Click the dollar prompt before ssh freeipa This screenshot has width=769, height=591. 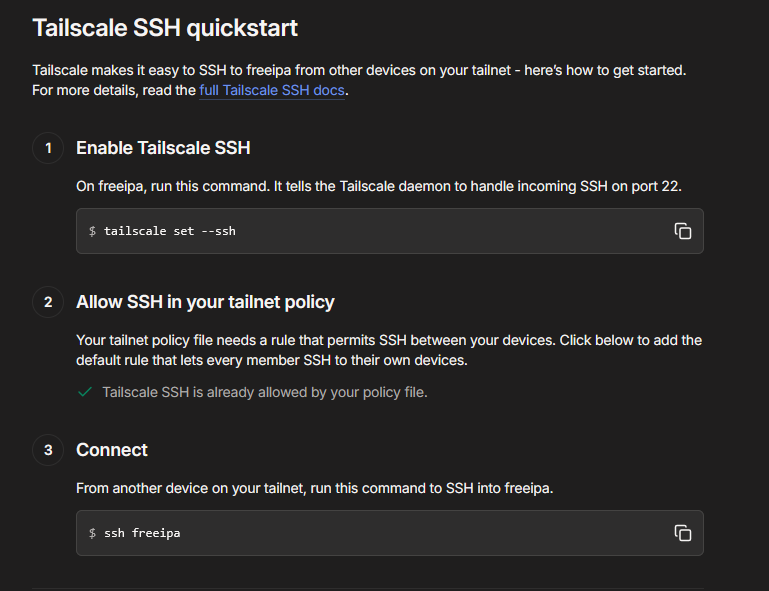(92, 533)
